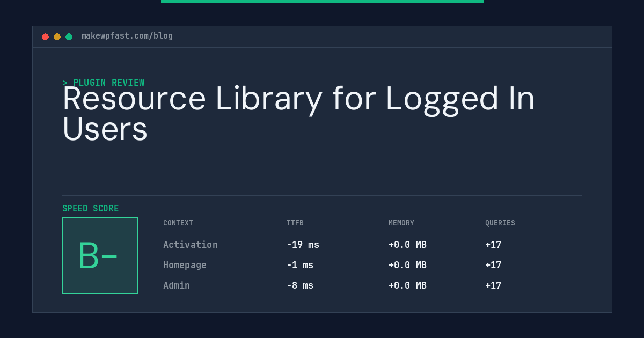Click the '-19 ms' TTFB value
This screenshot has height=338, width=644.
click(303, 245)
